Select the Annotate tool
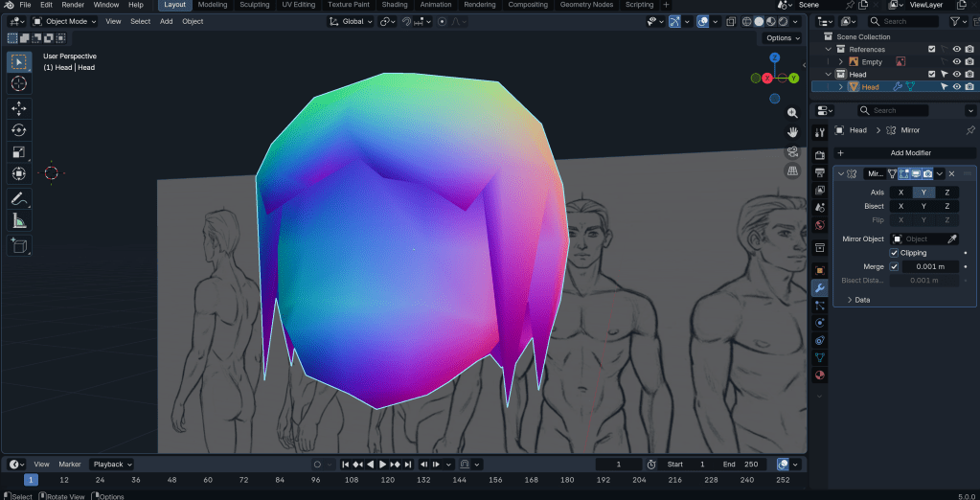This screenshot has height=500, width=980. (x=18, y=199)
